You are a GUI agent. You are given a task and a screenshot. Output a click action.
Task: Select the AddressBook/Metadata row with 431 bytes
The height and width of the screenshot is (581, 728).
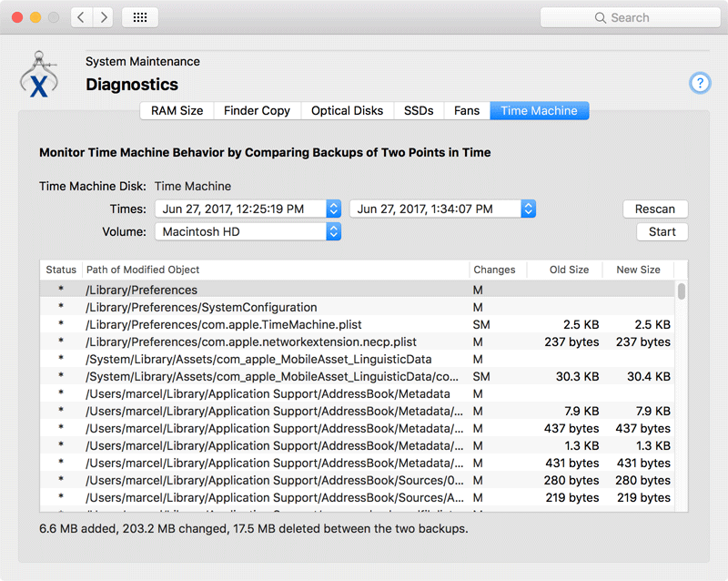click(x=357, y=463)
